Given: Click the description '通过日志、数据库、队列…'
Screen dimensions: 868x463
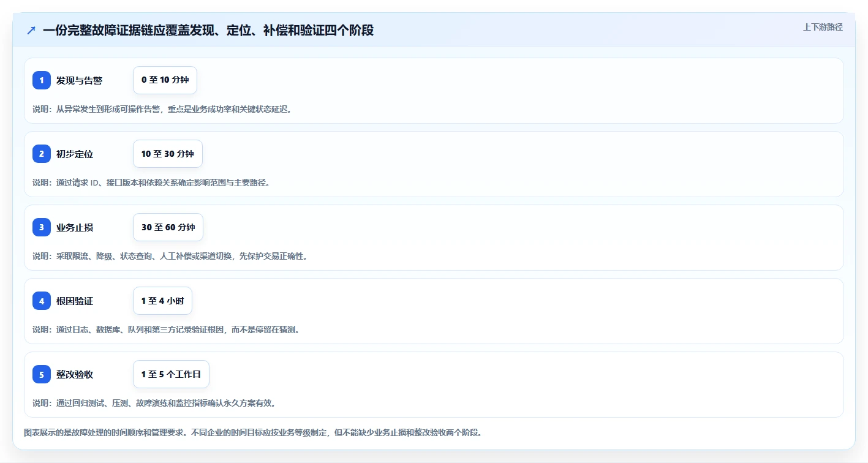Looking at the screenshot, I should [167, 329].
